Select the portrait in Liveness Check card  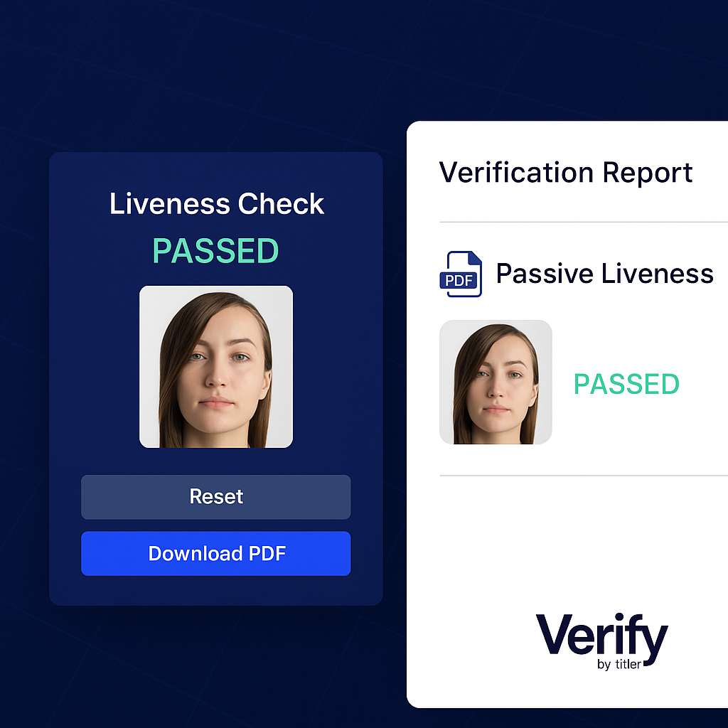pyautogui.click(x=216, y=367)
